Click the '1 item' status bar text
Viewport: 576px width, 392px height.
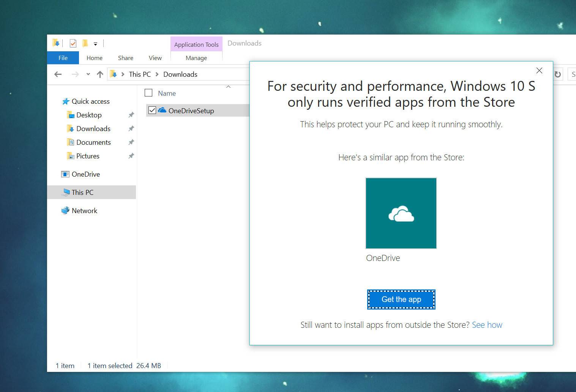[65, 366]
